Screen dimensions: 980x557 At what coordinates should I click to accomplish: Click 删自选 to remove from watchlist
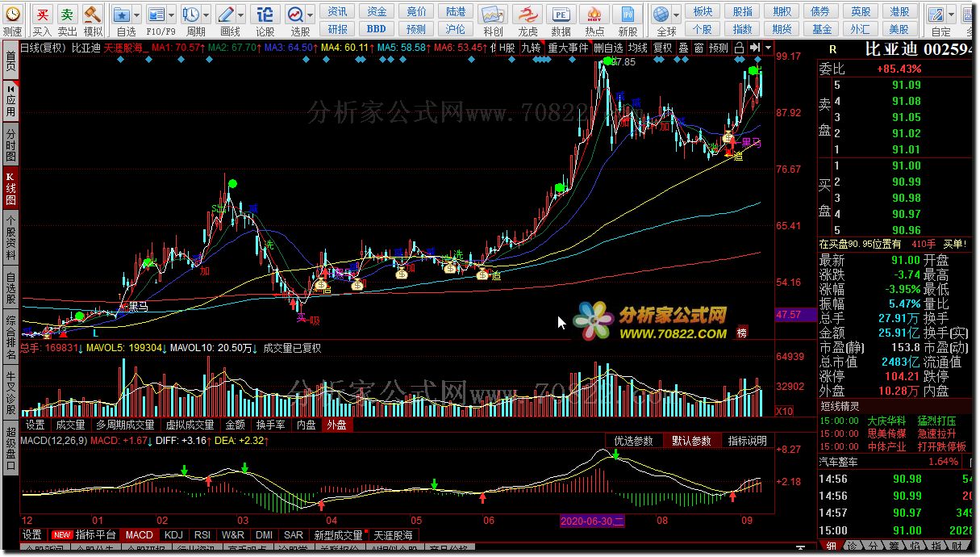608,48
